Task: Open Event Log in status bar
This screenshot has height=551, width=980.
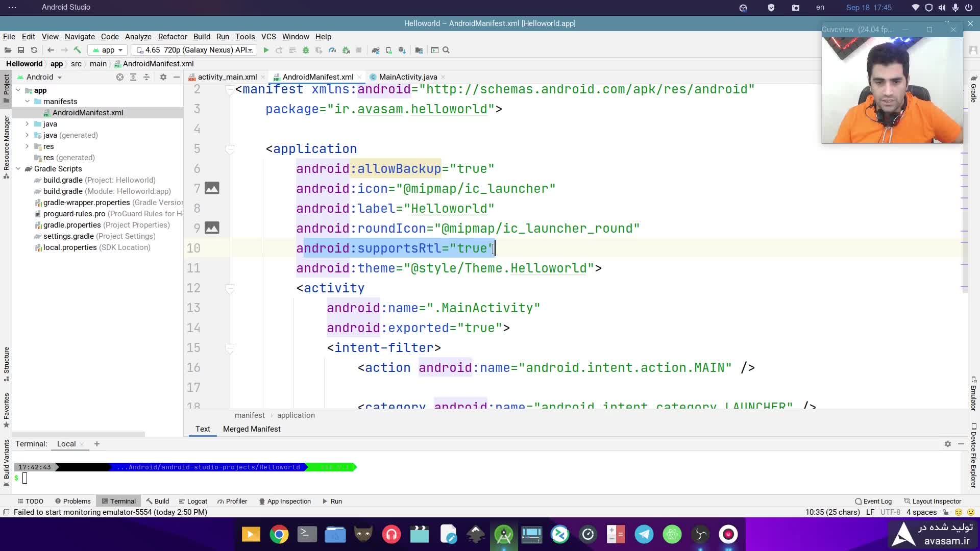Action: [873, 501]
